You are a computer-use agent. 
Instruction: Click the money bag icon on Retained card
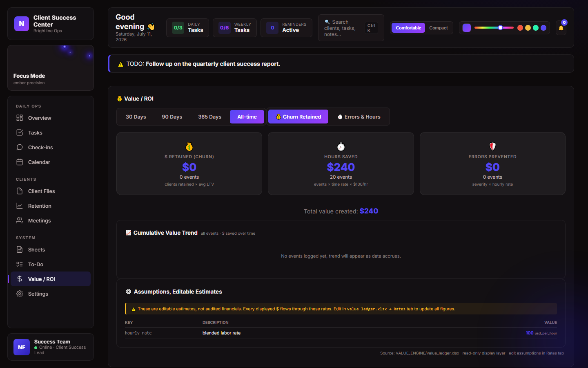(x=189, y=146)
